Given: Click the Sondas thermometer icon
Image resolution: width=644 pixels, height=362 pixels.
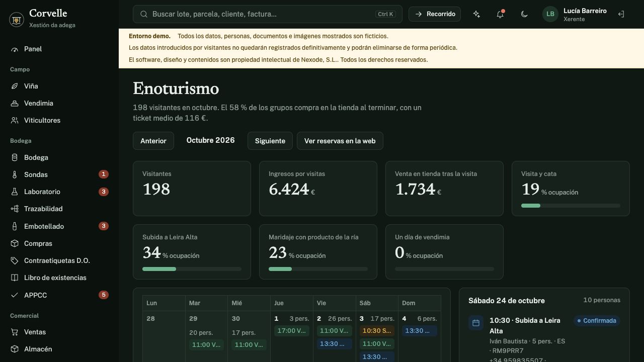Looking at the screenshot, I should click(15, 175).
